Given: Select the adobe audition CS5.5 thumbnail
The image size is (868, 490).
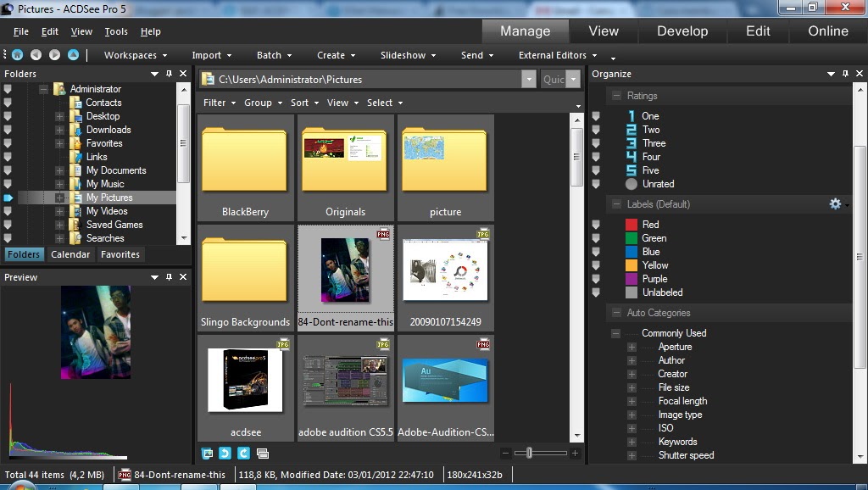Looking at the screenshot, I should (346, 381).
